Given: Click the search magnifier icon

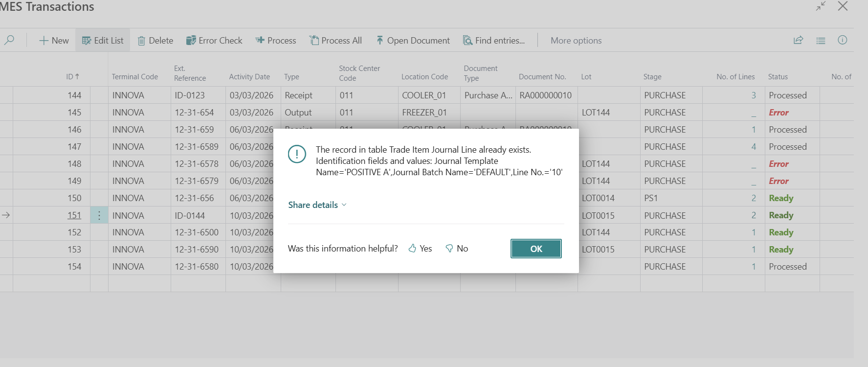Looking at the screenshot, I should pos(9,40).
